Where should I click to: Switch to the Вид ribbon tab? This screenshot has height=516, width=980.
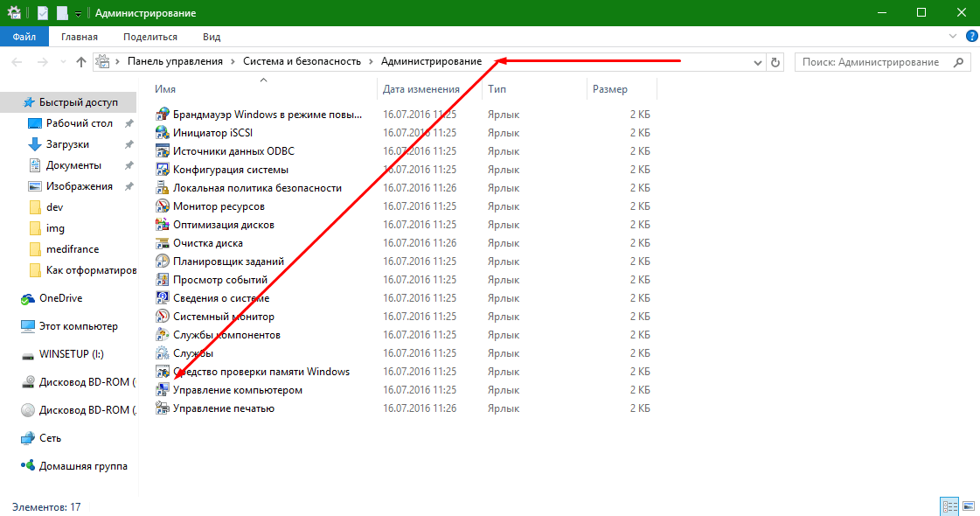point(212,37)
